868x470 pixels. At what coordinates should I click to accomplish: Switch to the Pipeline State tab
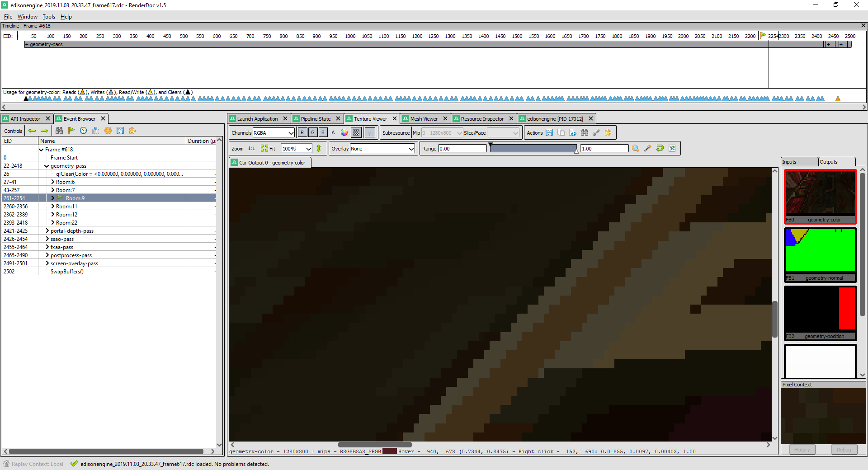[x=316, y=118]
